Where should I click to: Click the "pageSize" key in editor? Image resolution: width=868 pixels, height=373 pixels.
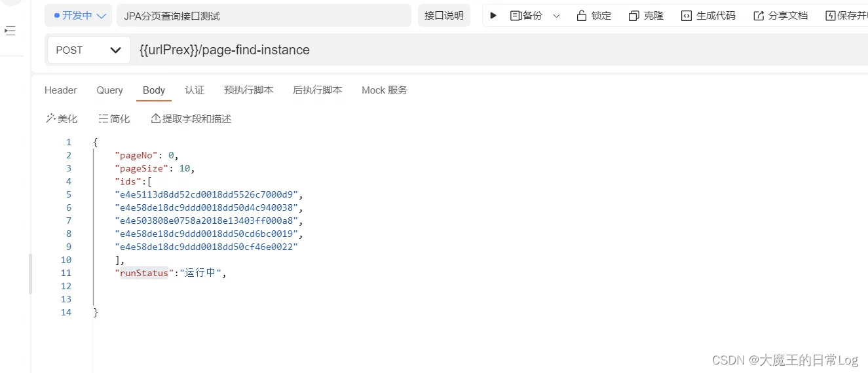point(142,168)
